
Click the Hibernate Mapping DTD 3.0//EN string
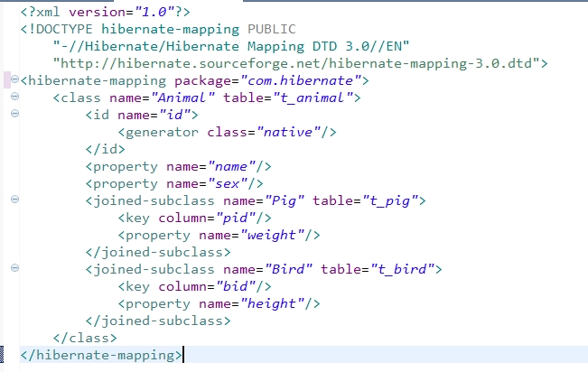pyautogui.click(x=231, y=47)
